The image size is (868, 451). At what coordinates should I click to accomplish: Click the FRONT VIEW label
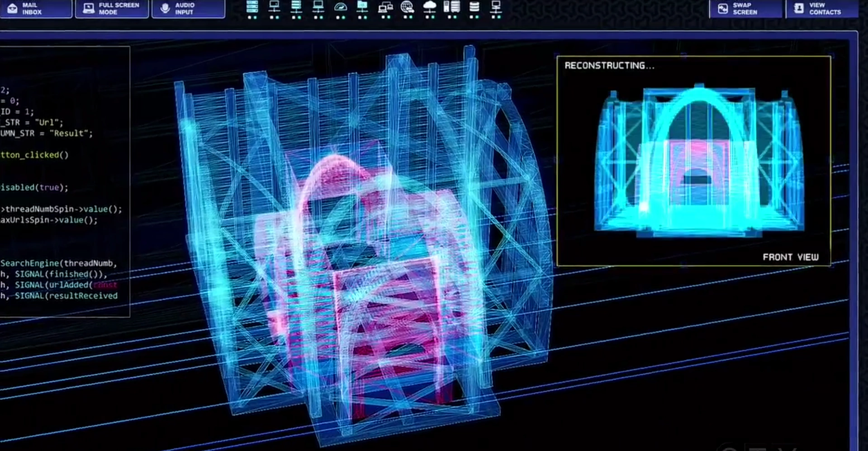(790, 257)
